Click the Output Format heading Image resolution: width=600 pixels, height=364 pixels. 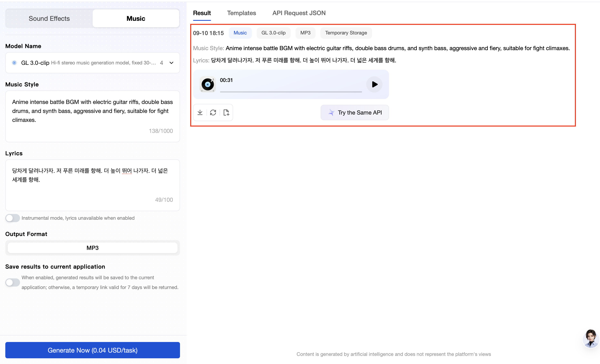[x=26, y=234]
